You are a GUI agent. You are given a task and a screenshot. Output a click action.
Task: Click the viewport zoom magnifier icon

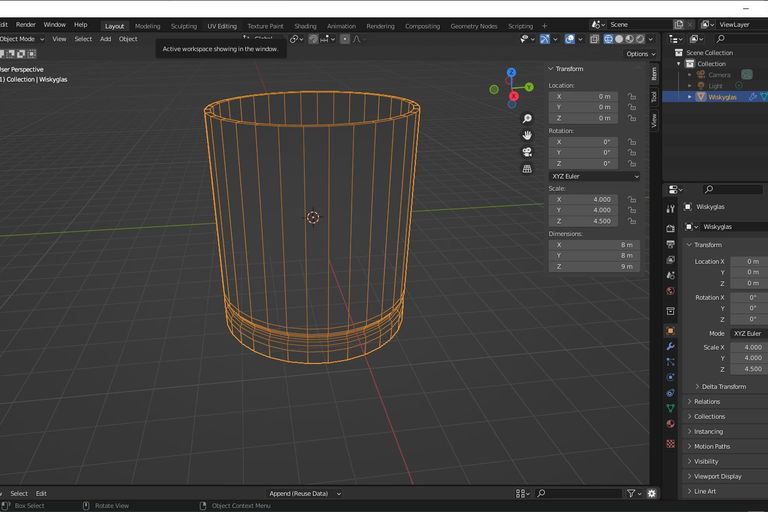click(527, 119)
